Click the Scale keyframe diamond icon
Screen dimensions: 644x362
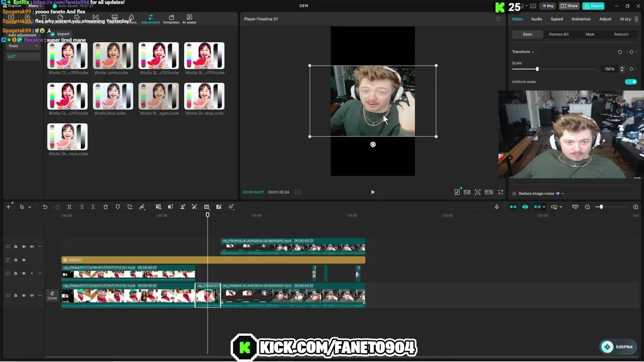[631, 69]
